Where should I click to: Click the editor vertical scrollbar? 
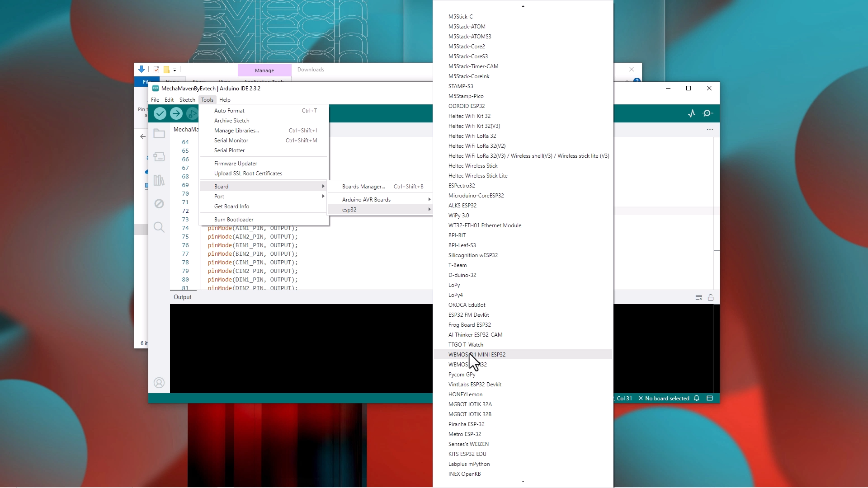pyautogui.click(x=717, y=213)
